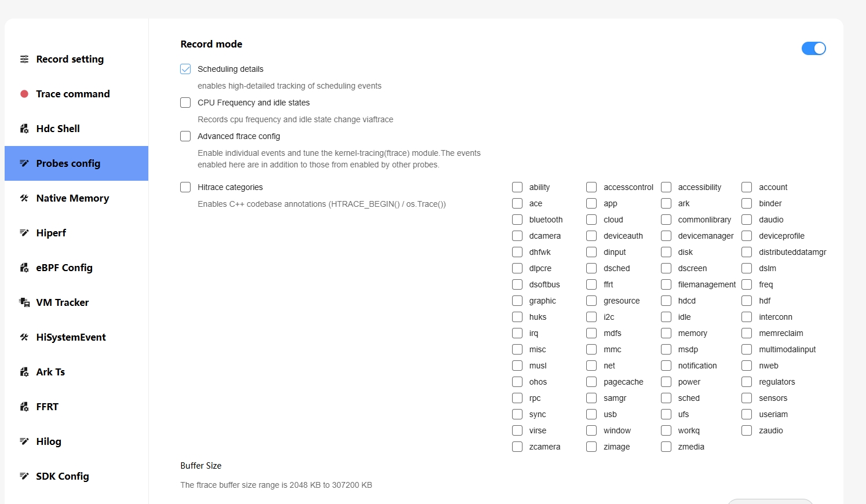Go to the Probes config tab
The image size is (866, 504).
68,163
